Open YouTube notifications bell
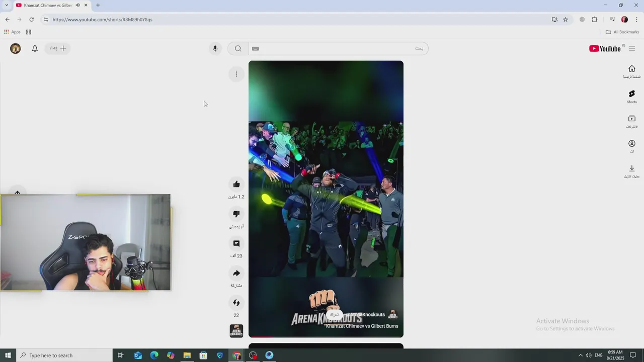This screenshot has height=362, width=644. (x=35, y=48)
